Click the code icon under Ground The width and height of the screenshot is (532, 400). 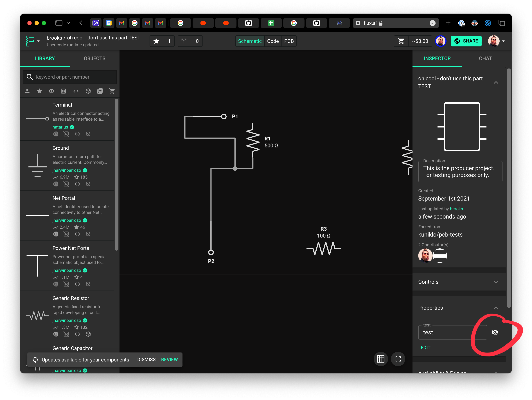pos(77,184)
